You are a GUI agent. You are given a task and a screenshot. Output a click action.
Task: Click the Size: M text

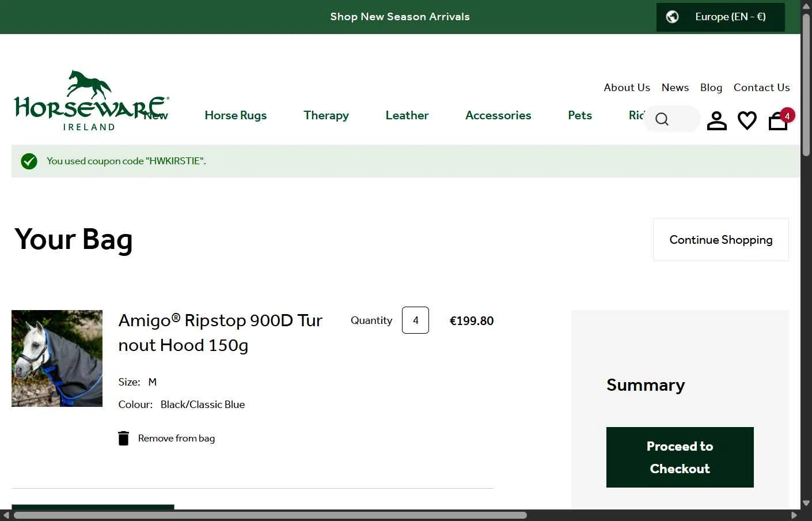click(138, 382)
